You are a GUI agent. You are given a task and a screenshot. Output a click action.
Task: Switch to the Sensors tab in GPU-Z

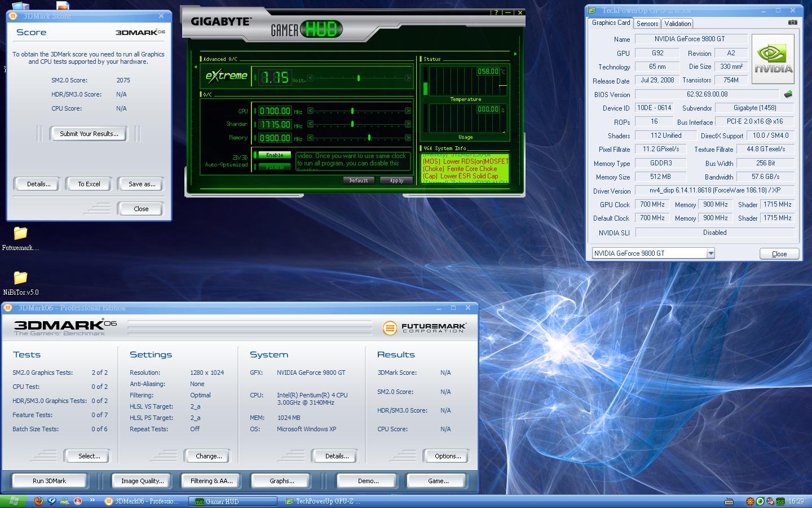pos(647,24)
